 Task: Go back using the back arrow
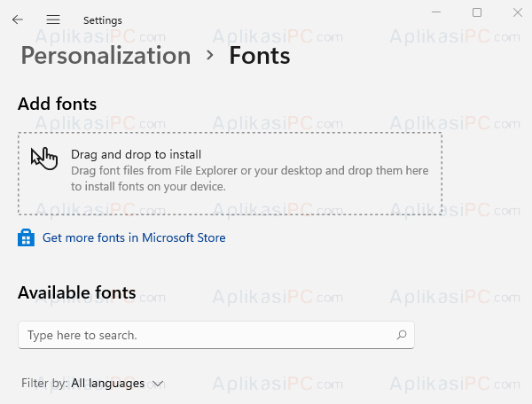(18, 19)
